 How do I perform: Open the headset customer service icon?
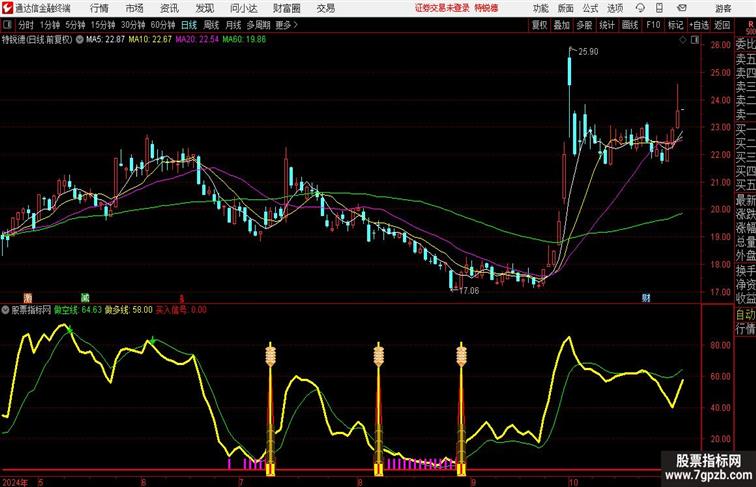[x=640, y=8]
